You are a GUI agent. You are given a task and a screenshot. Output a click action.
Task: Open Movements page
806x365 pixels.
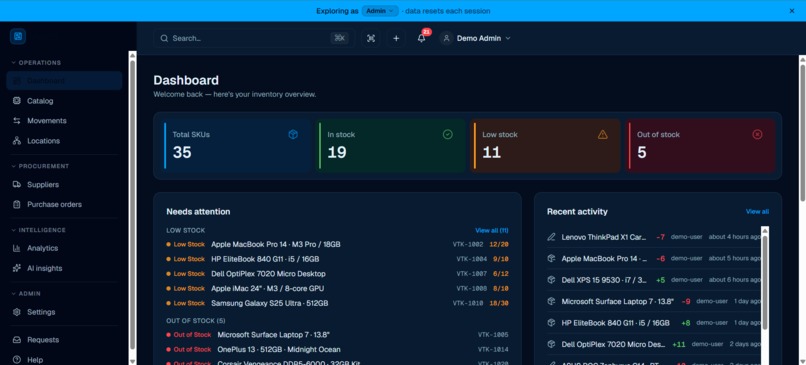point(64,121)
